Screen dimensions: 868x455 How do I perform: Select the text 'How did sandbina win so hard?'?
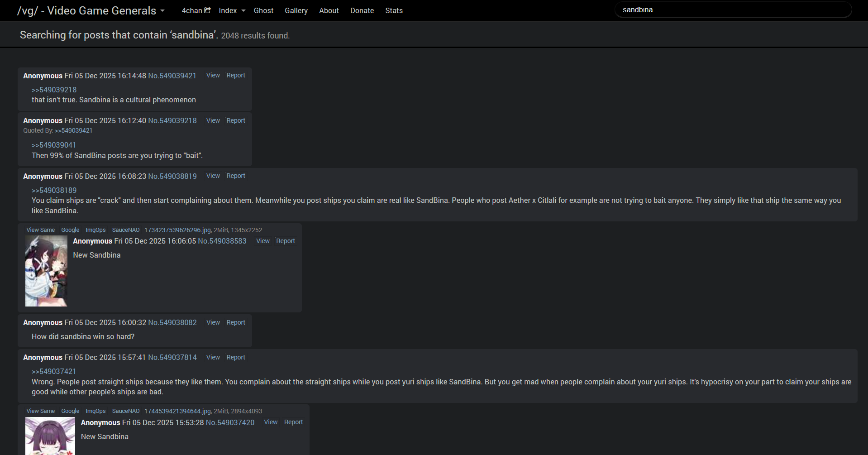[x=83, y=336]
